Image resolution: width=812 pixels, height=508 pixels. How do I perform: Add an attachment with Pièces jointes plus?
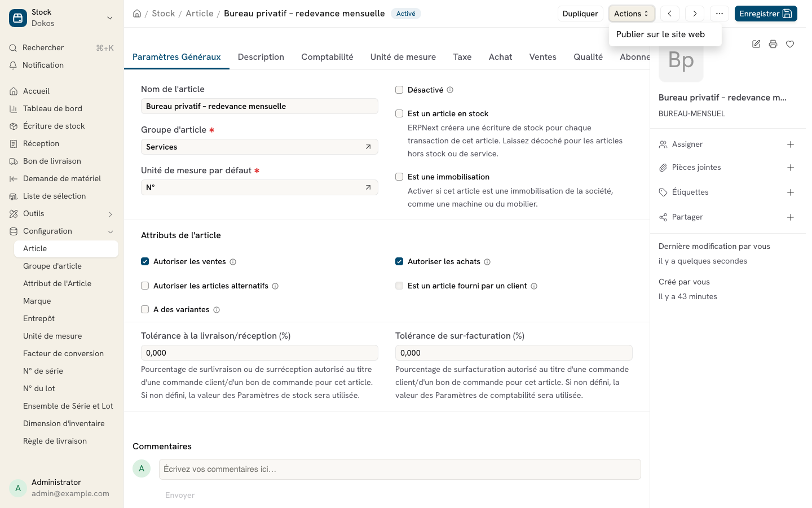(x=791, y=168)
